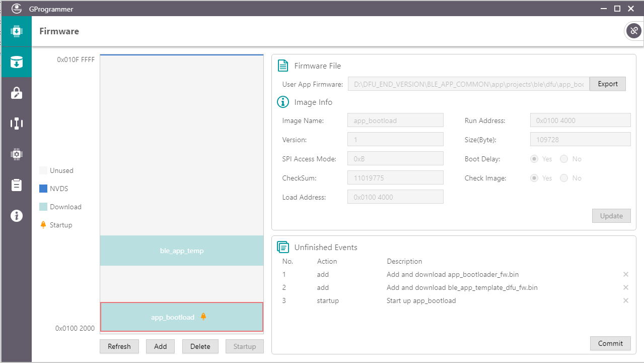Click the 'startup' action in event 3

pyautogui.click(x=328, y=300)
